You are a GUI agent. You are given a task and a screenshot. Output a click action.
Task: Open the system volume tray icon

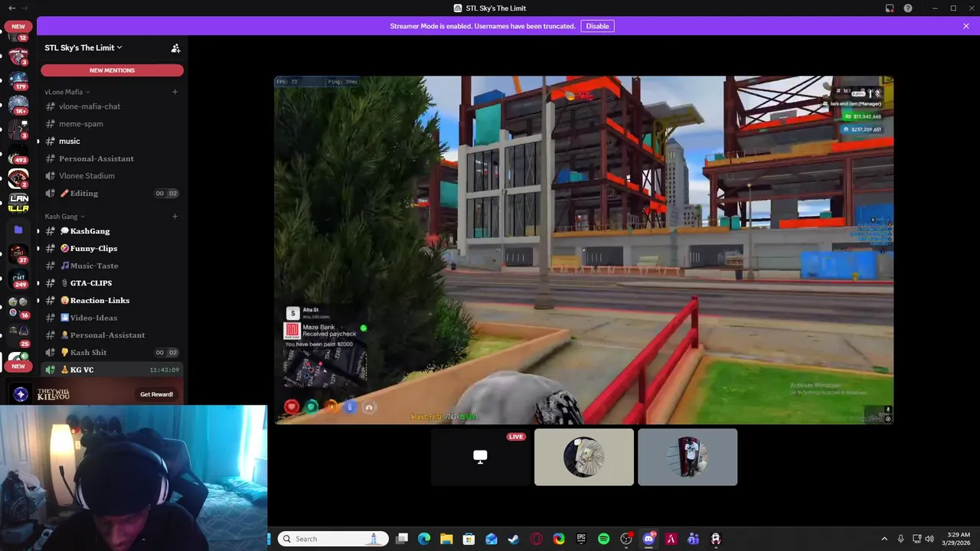[929, 539]
